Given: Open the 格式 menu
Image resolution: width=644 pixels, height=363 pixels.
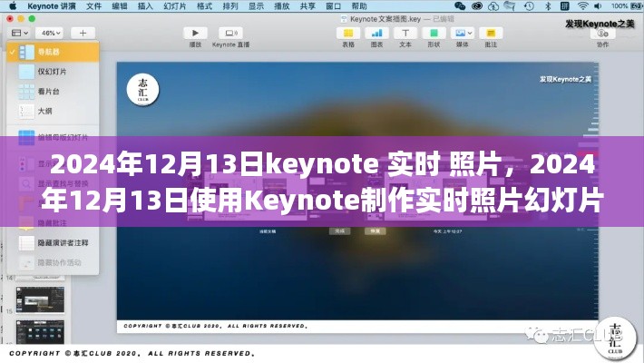Looking at the screenshot, I should (204, 6).
